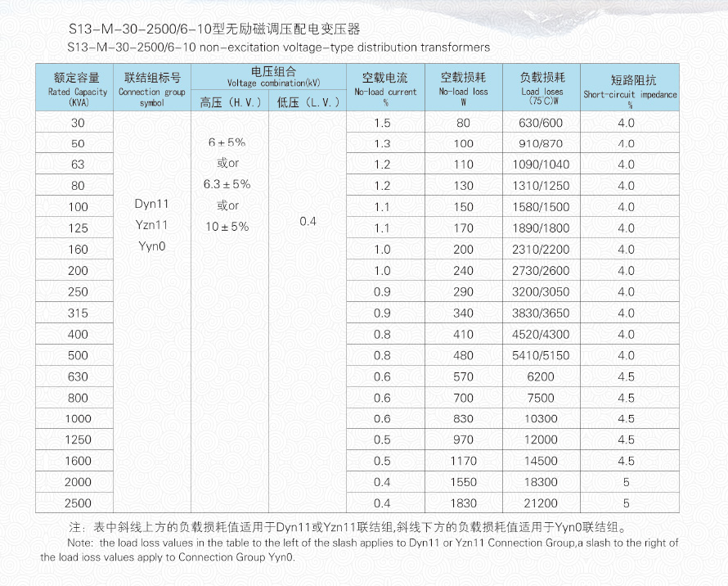This screenshot has height=586, width=728.
Task: Click the No-load current column header
Action: coord(385,86)
